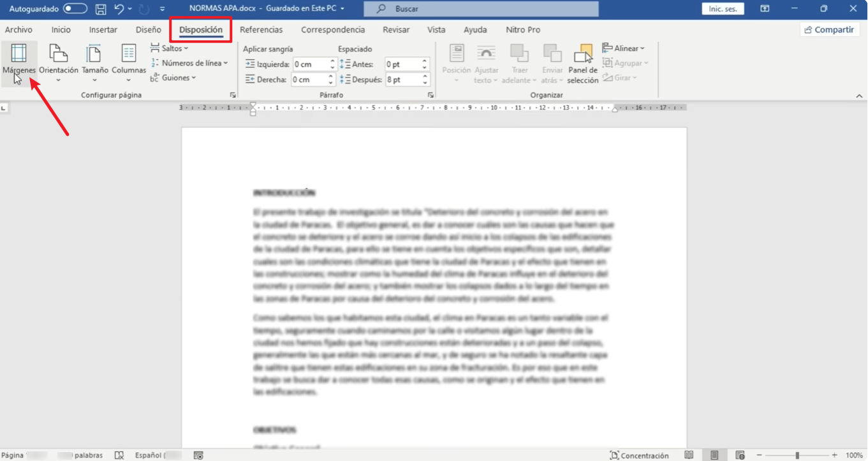Click the Inic. ses. button

[723, 9]
